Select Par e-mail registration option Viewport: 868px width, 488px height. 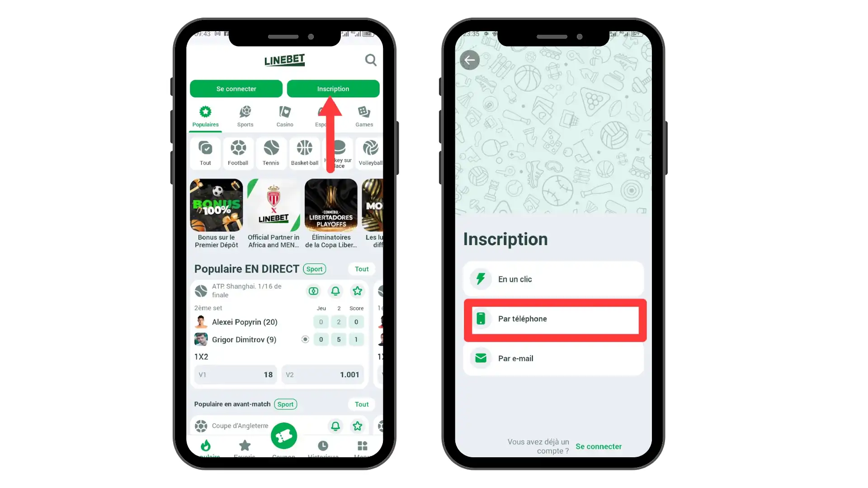click(553, 358)
